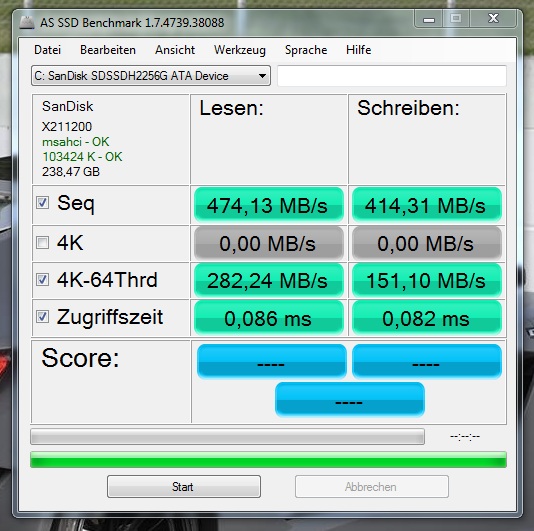Click the read Score result box
534x531 pixels.
(x=271, y=361)
